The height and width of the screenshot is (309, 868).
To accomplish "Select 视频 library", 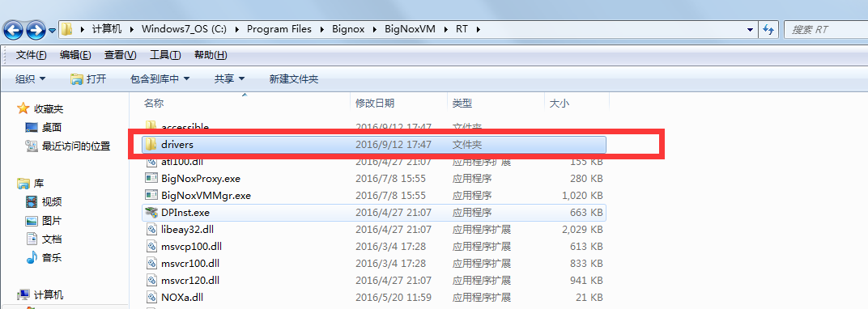I will coord(52,201).
